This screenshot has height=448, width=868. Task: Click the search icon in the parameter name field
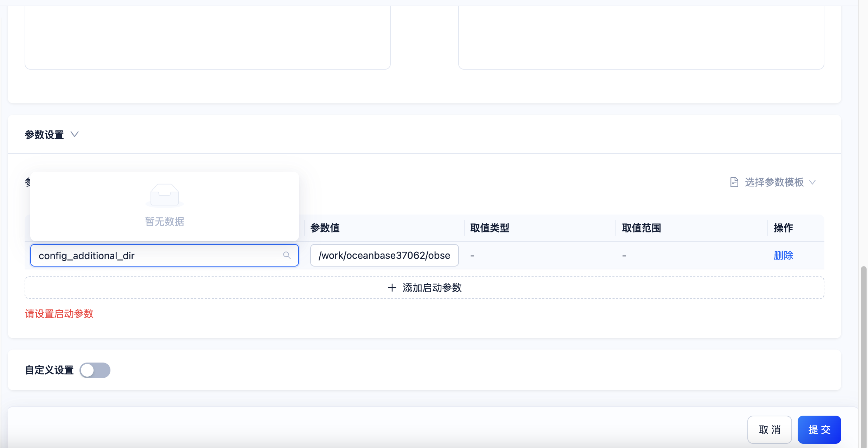pos(287,255)
